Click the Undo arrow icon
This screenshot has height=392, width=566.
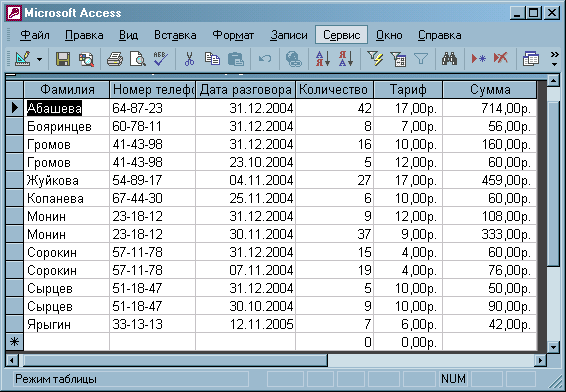(x=265, y=58)
